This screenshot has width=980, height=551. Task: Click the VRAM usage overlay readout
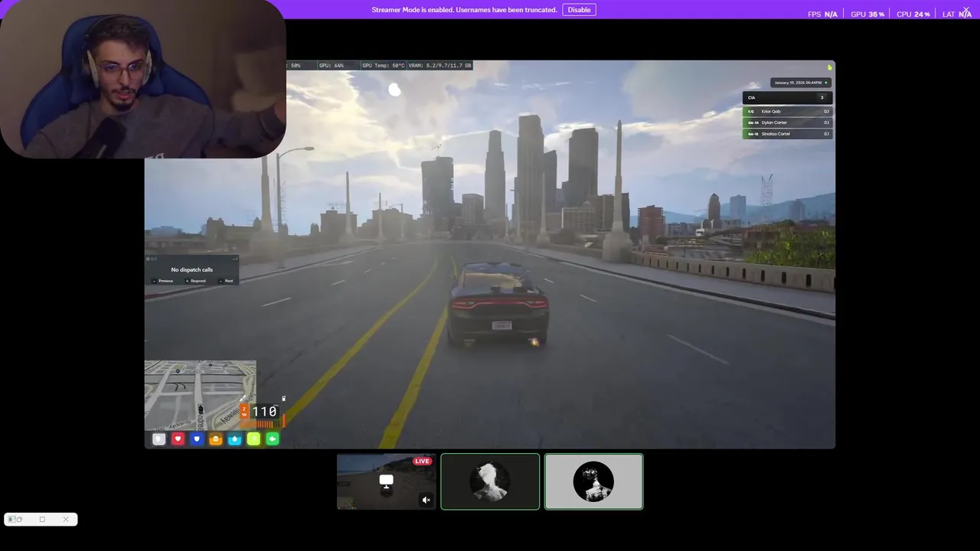[x=440, y=66]
